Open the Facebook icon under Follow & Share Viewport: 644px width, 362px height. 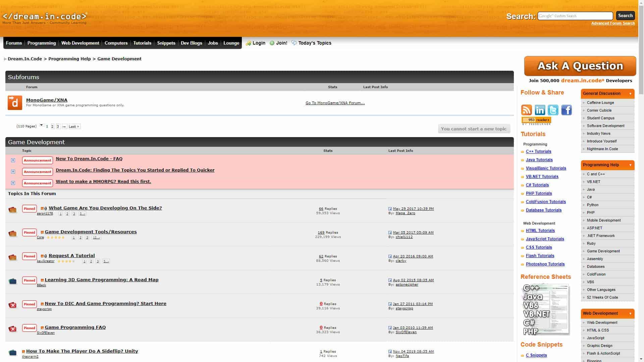coord(567,110)
